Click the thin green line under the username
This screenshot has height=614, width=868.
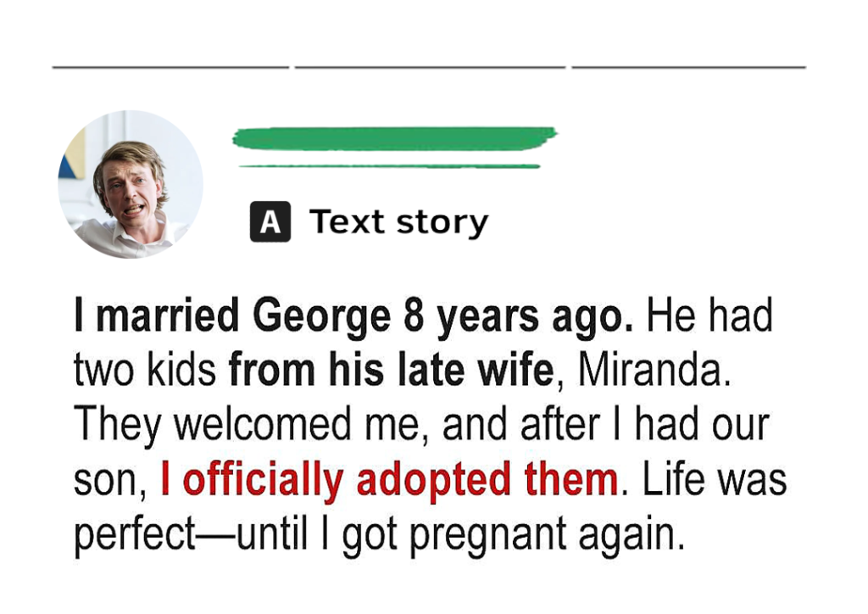click(389, 165)
